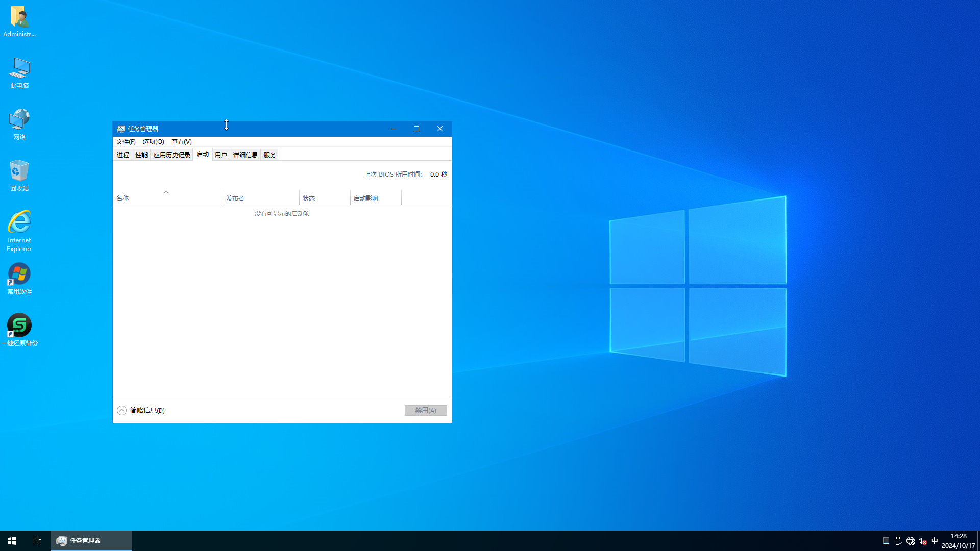Click the safely remove hardware tray icon
The width and height of the screenshot is (980, 551).
[x=898, y=541]
